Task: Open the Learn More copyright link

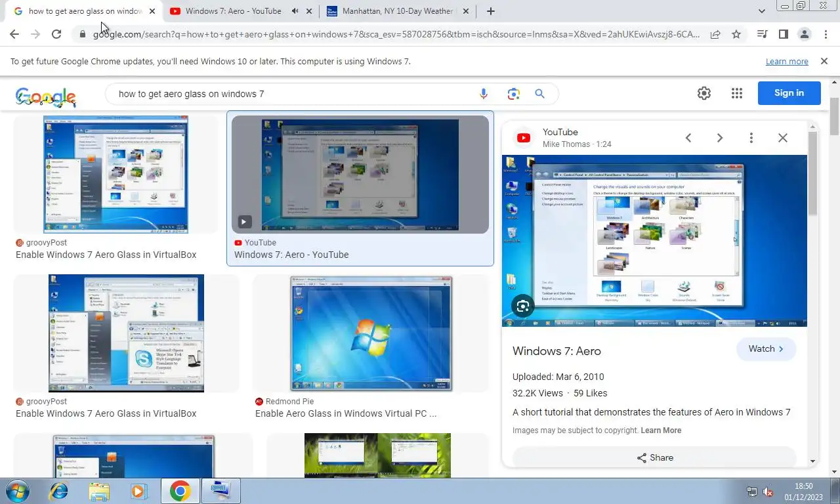Action: pyautogui.click(x=661, y=430)
